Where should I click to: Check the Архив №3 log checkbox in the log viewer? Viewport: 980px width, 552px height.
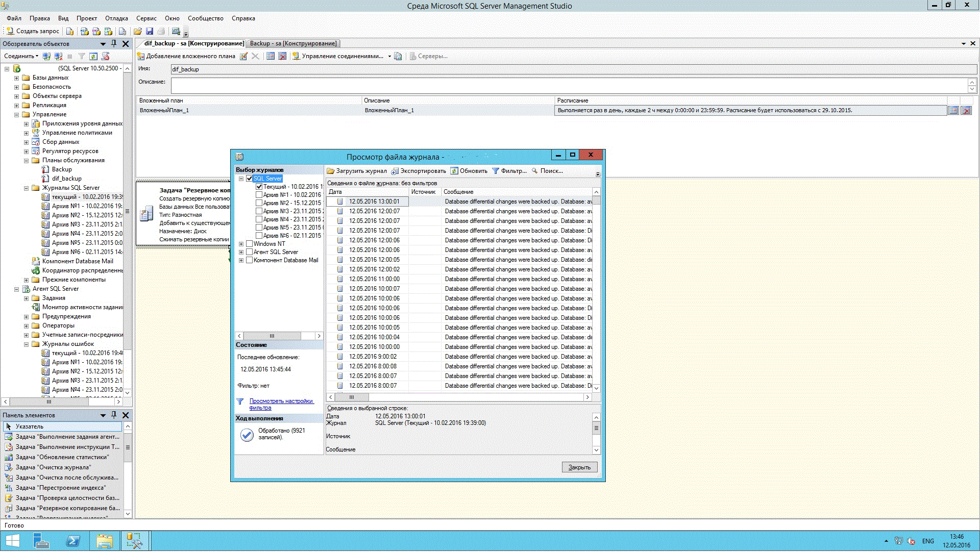click(x=259, y=211)
